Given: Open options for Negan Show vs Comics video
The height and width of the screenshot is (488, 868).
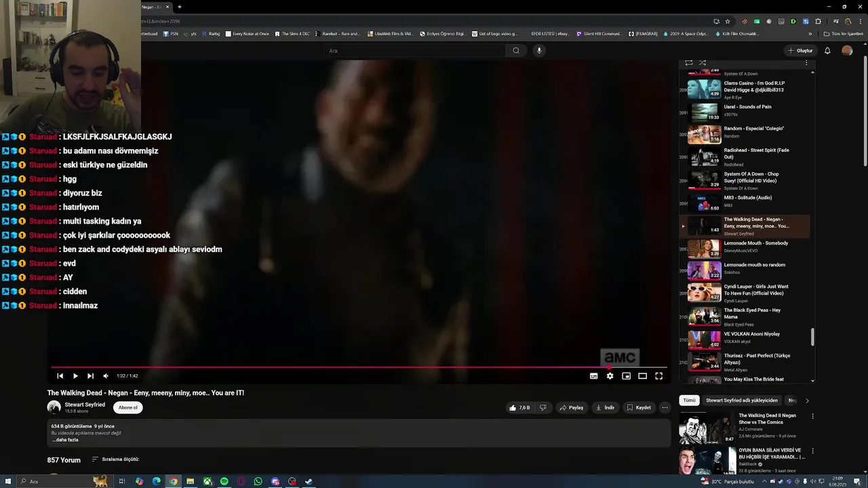Looking at the screenshot, I should click(x=812, y=416).
